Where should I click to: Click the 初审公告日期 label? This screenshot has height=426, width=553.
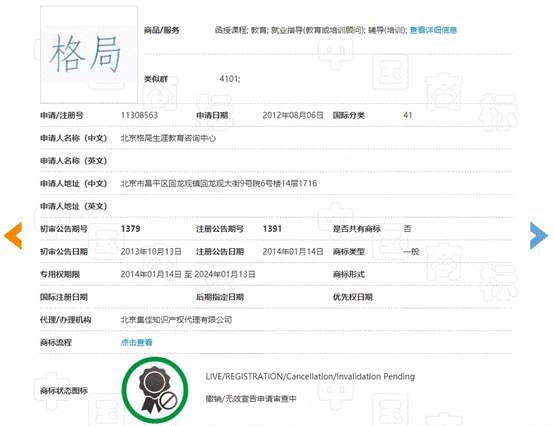(x=64, y=252)
